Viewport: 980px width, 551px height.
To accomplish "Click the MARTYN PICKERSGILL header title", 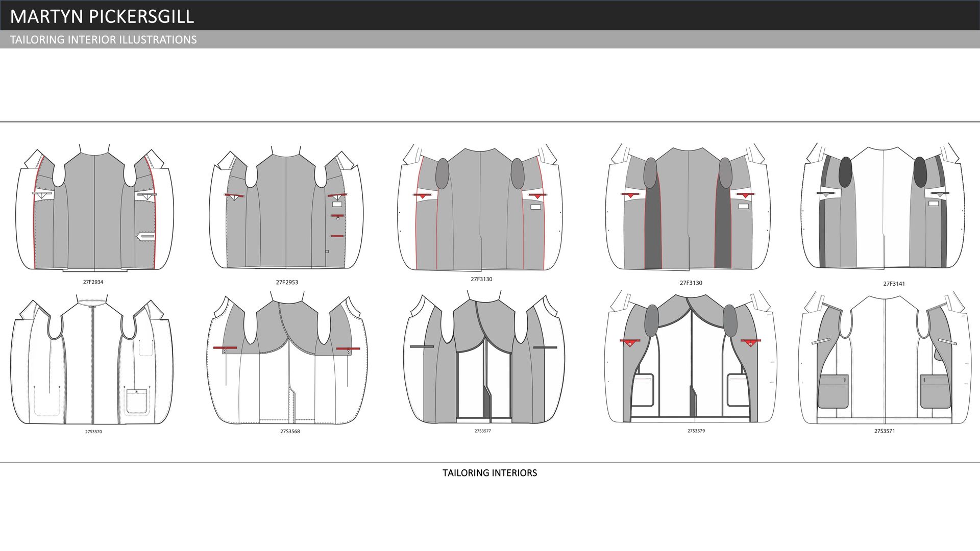I will point(102,16).
